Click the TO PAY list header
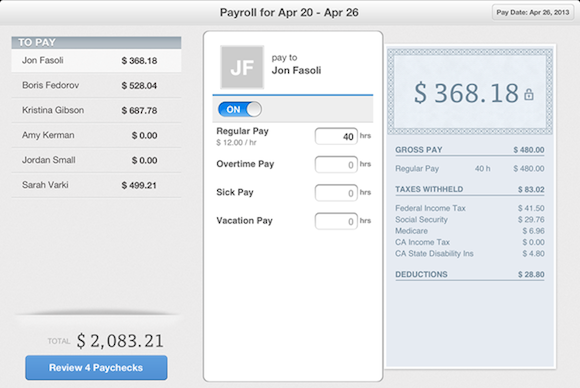 (96, 43)
